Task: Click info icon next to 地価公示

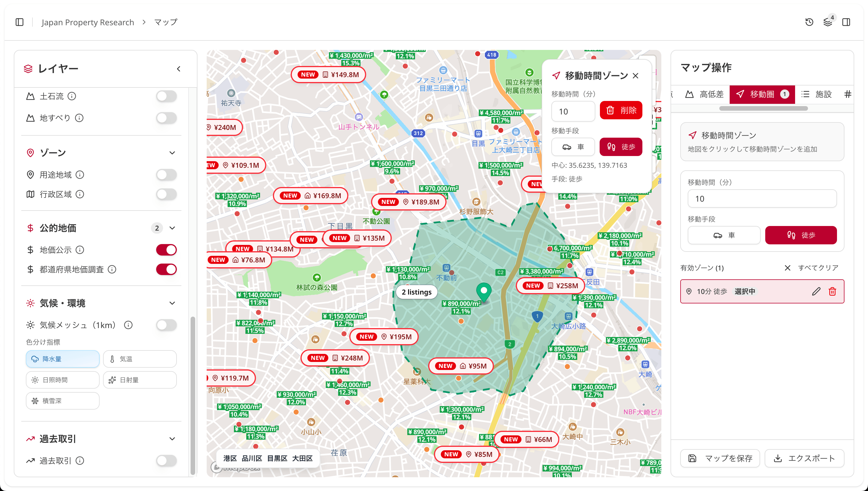Action: click(x=80, y=250)
